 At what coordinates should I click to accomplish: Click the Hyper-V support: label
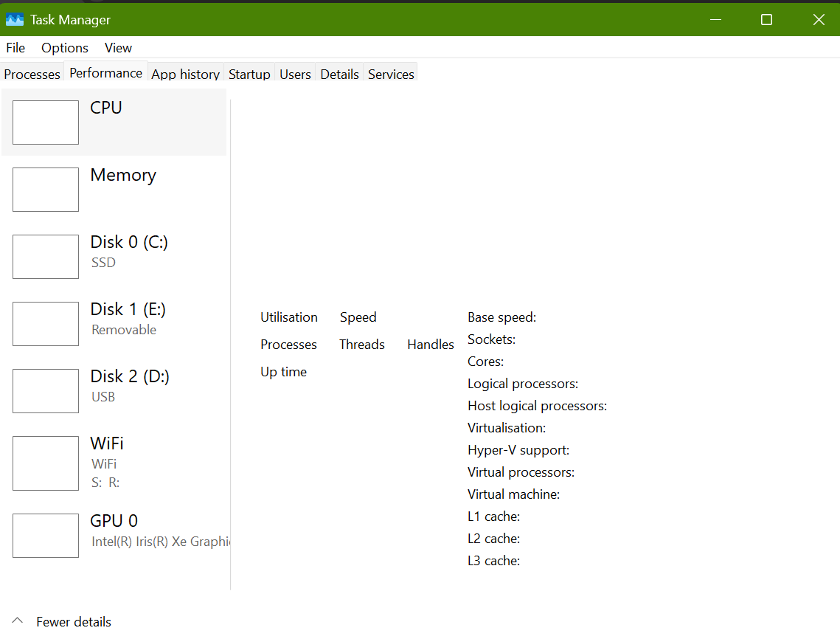(518, 450)
